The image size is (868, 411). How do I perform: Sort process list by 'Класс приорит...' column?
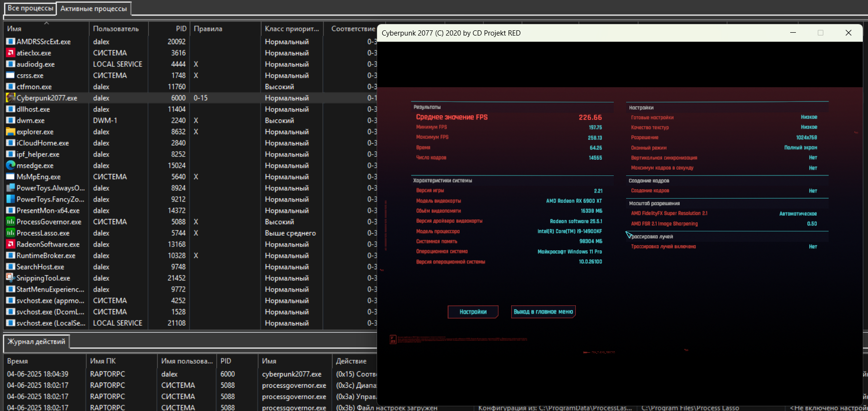click(x=292, y=28)
